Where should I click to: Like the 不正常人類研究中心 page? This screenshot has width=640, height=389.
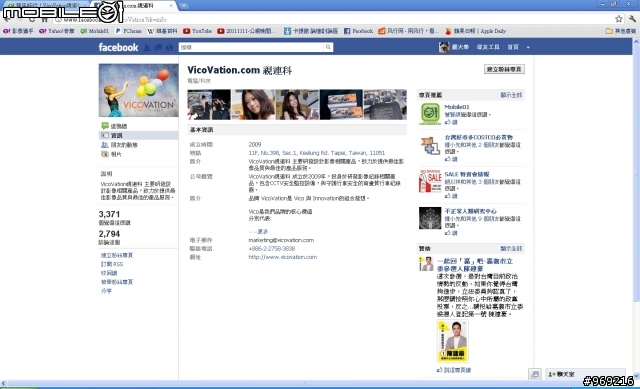451,233
